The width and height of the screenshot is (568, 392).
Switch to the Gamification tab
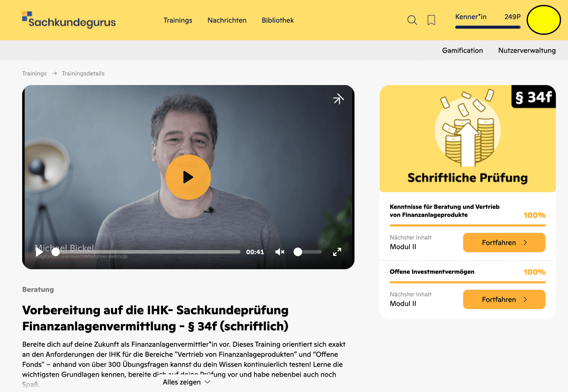[x=462, y=50]
